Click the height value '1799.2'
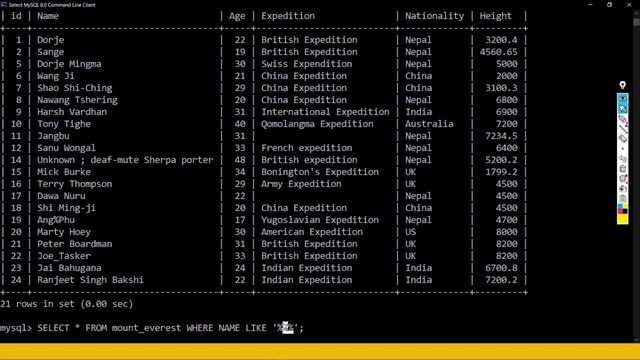 pos(501,172)
